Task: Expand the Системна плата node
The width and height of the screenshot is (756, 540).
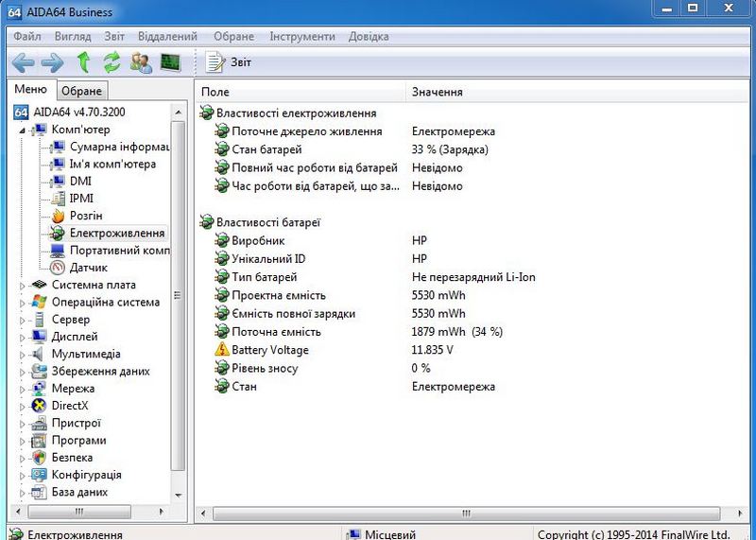Action: click(23, 285)
